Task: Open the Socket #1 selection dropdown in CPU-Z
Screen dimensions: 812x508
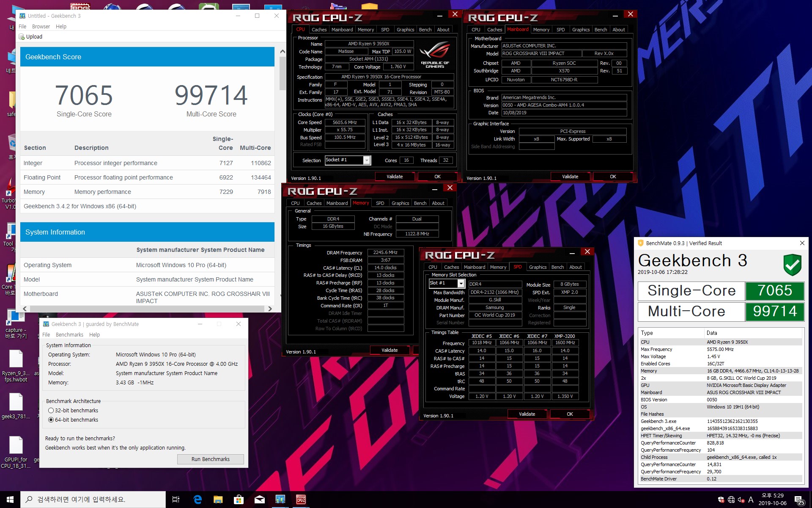Action: (x=367, y=160)
